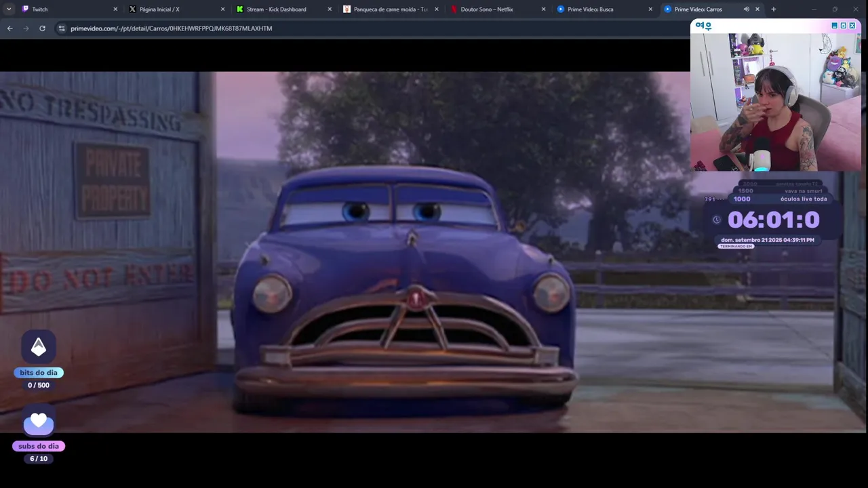Screen dimensions: 868x488
Task: Switch to Stream - Kick Dashboard tab
Action: click(x=284, y=9)
